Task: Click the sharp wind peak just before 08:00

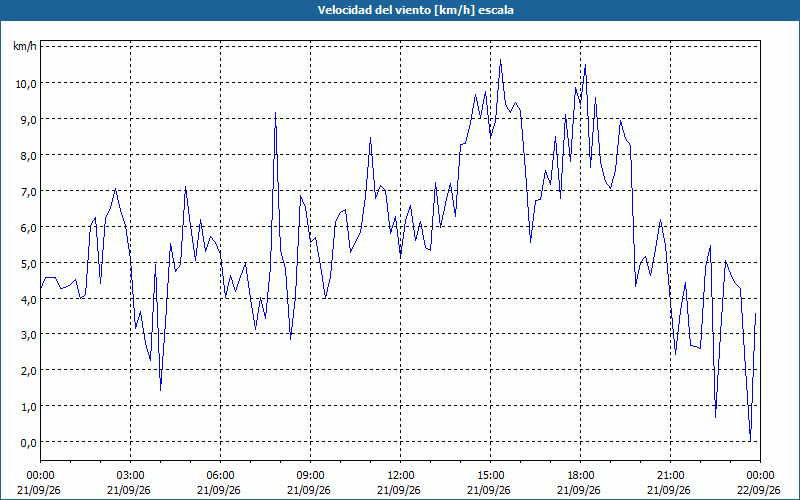Action: (276, 113)
